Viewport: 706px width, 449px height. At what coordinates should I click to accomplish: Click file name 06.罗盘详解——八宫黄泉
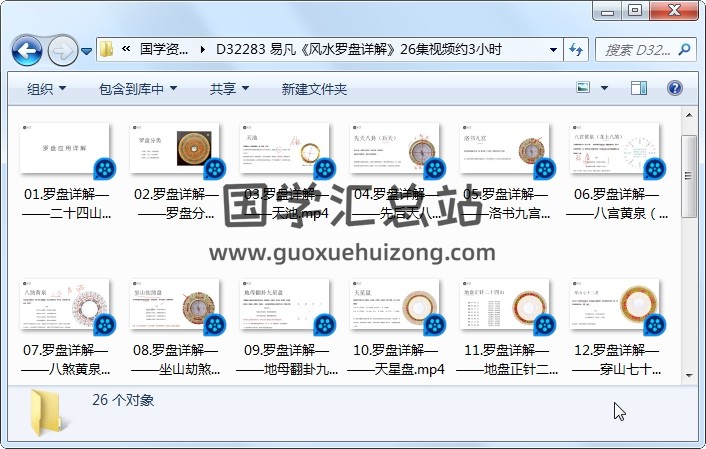(x=616, y=203)
